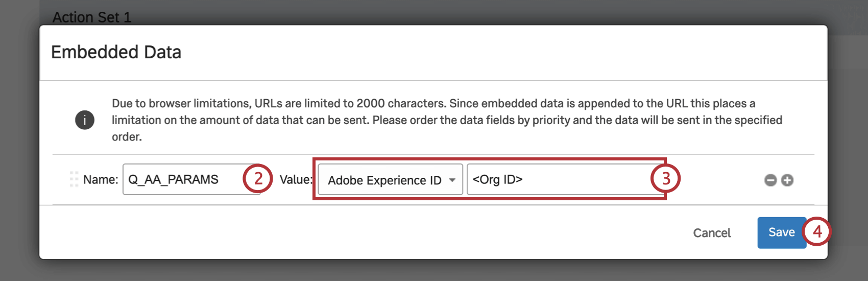Expand the caret arrow in the Value selector
This screenshot has height=281, width=868.
452,180
